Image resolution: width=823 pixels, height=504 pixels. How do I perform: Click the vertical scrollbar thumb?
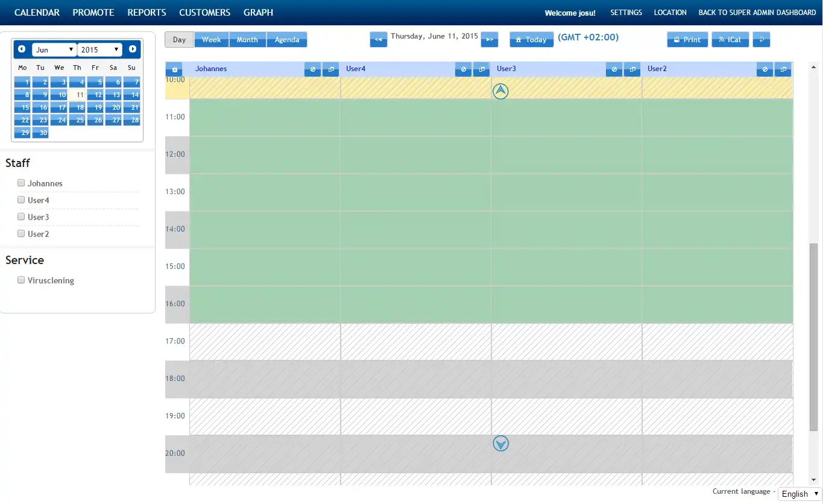click(x=813, y=337)
